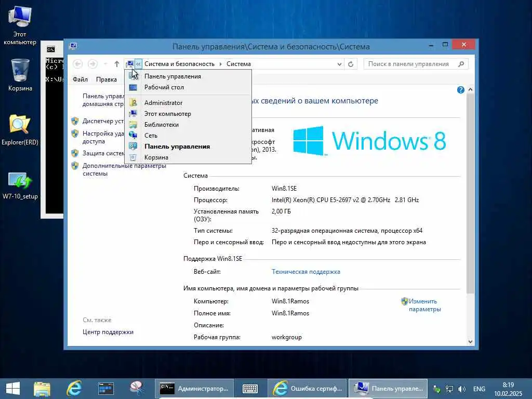Click Система breadcrumb segment
The height and width of the screenshot is (399, 532).
click(238, 64)
